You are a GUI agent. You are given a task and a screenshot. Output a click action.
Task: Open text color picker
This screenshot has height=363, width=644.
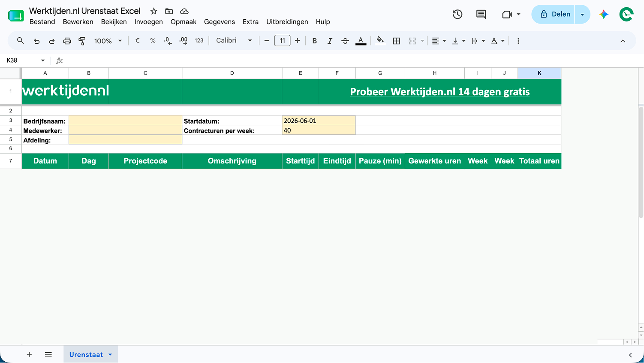tap(361, 41)
